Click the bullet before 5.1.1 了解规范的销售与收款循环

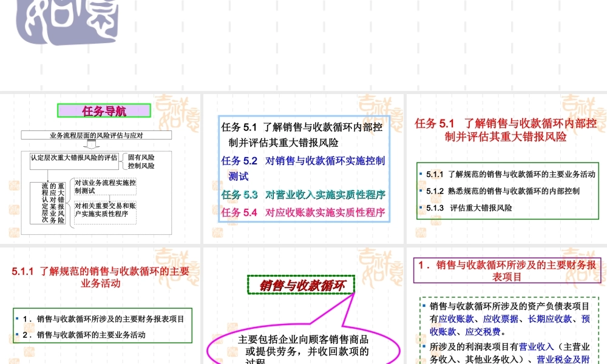[419, 172]
